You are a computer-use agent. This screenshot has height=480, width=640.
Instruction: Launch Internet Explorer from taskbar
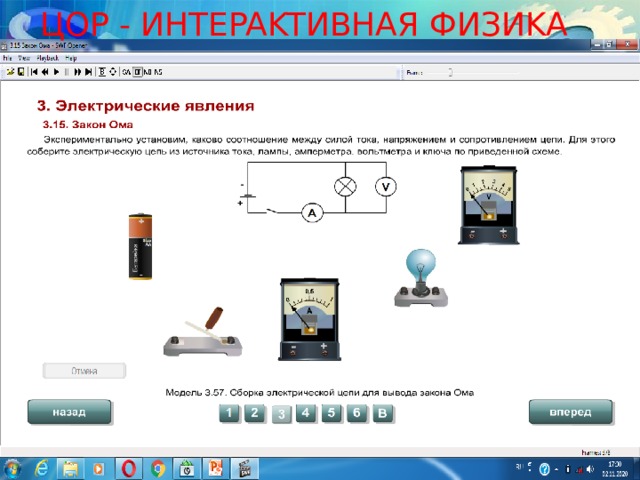[x=41, y=469]
